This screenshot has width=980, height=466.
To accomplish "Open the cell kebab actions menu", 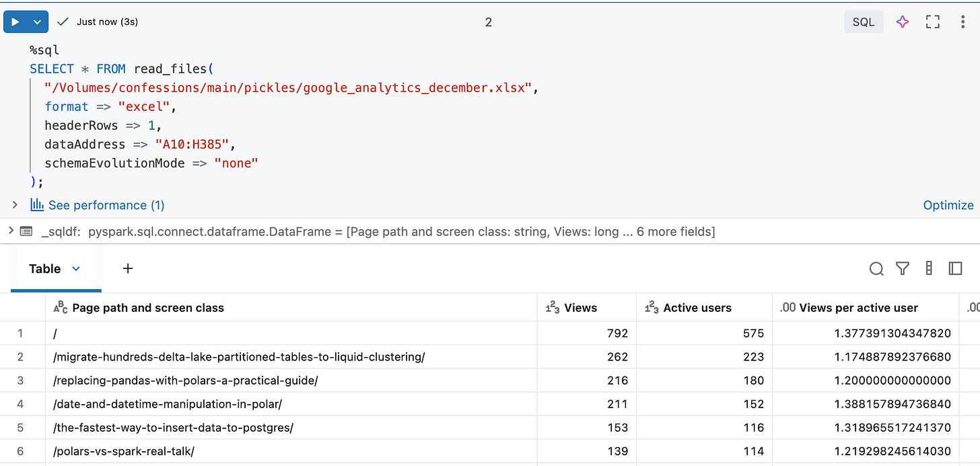I will point(963,22).
